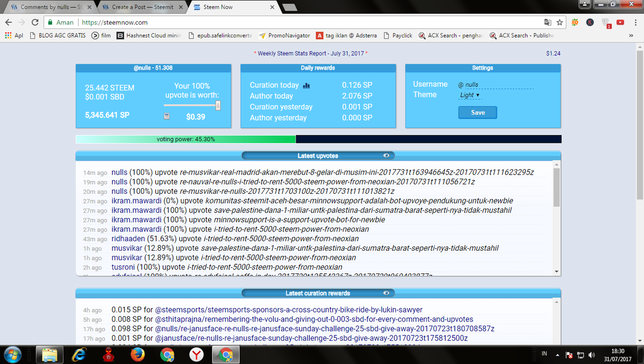Reload the Steem Now page

[x=35, y=22]
